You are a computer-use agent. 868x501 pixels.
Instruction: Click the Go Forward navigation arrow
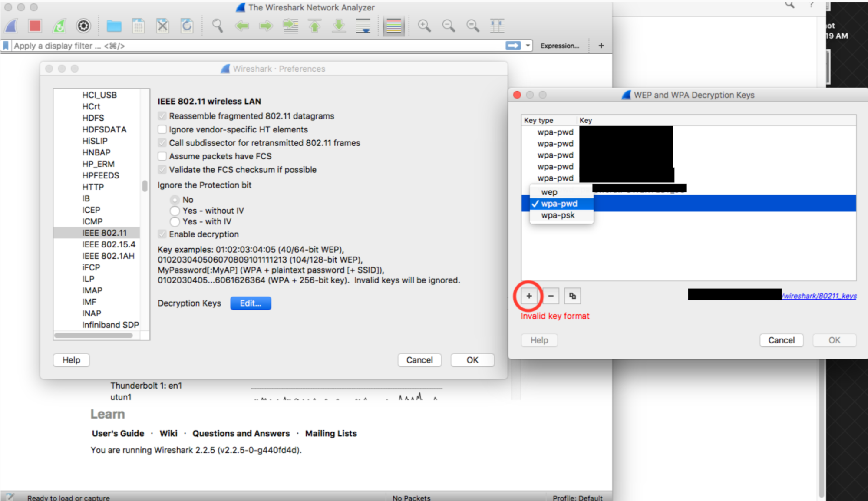[264, 25]
